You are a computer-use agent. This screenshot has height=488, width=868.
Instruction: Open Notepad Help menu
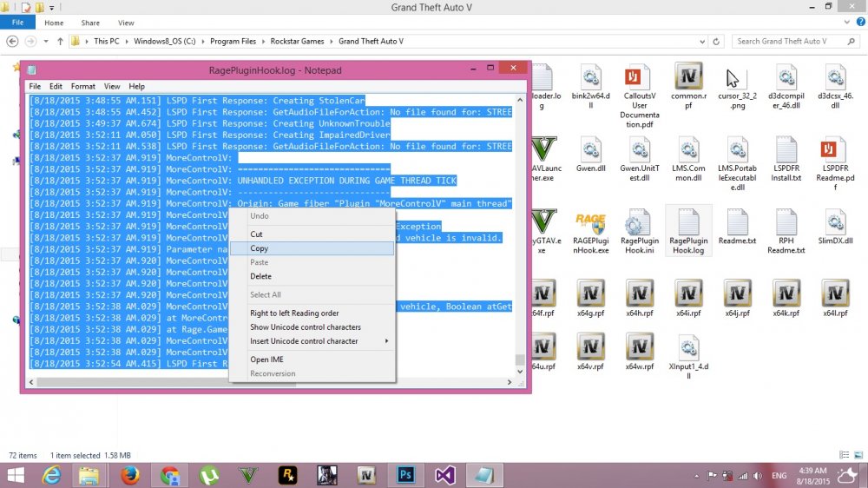pos(137,87)
